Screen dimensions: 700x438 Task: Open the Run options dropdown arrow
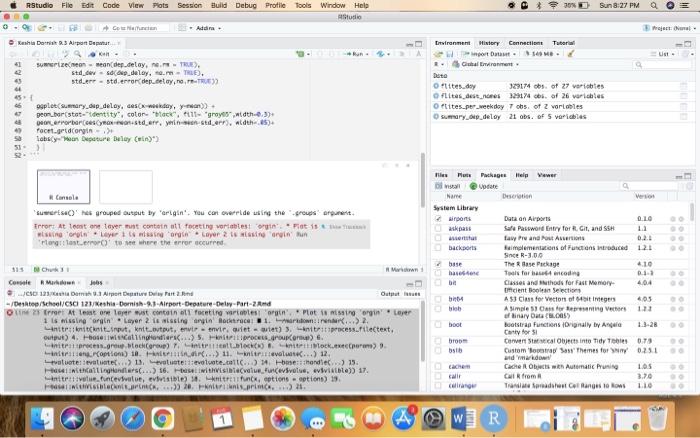[x=367, y=54]
